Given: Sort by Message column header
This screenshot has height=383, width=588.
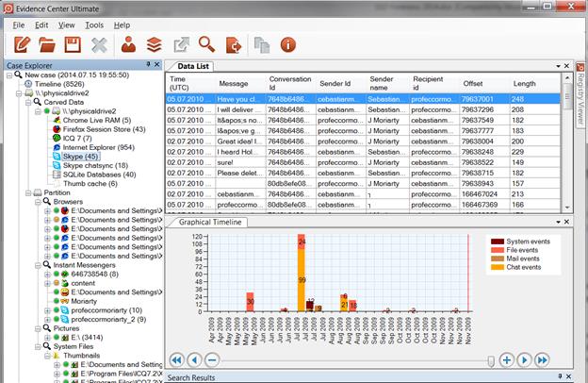Looking at the screenshot, I should coord(240,83).
